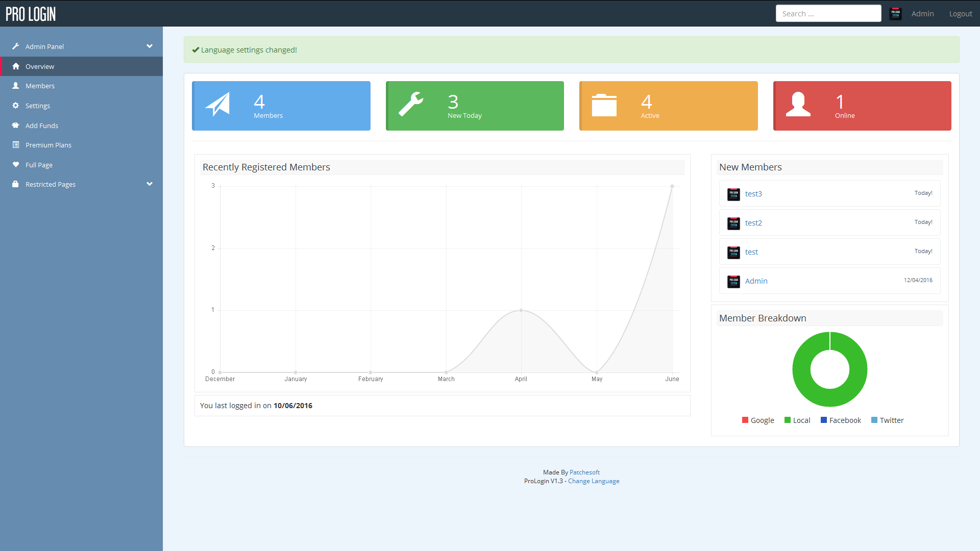980x551 pixels.
Task: Click the piggy bank icon beside Add Funds
Action: [16, 126]
